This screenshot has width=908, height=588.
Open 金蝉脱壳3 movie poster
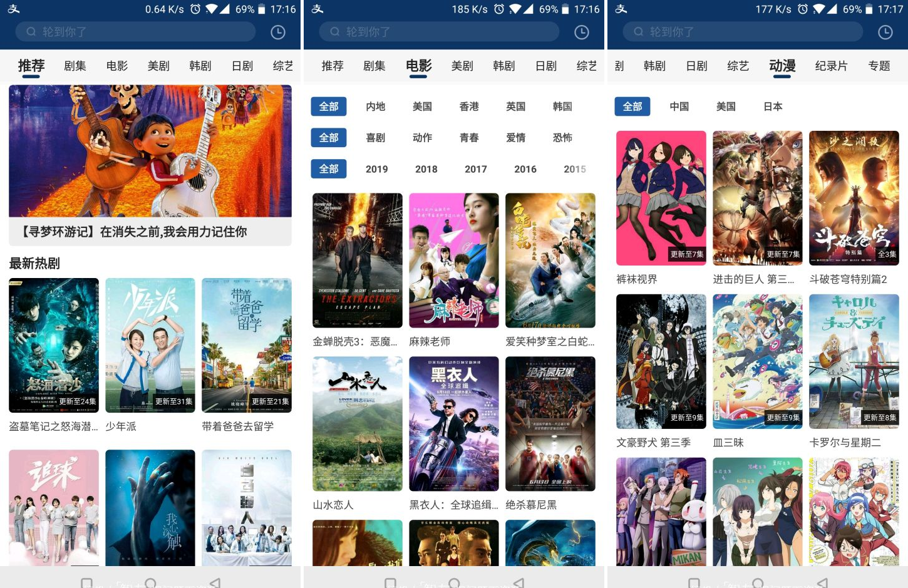[358, 260]
